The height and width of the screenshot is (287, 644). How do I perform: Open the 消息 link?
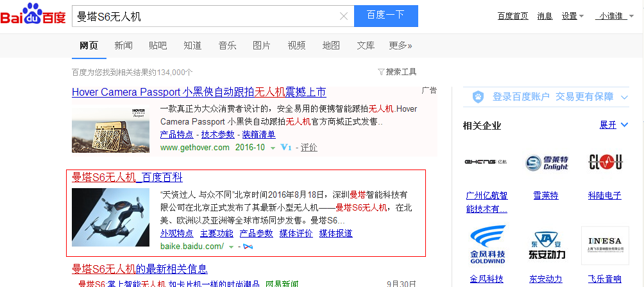(x=545, y=16)
